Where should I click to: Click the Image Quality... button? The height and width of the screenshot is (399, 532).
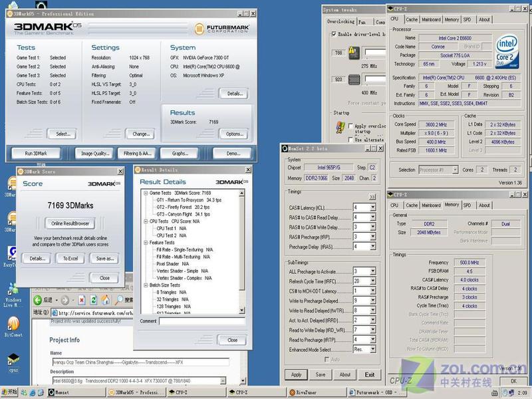point(95,154)
